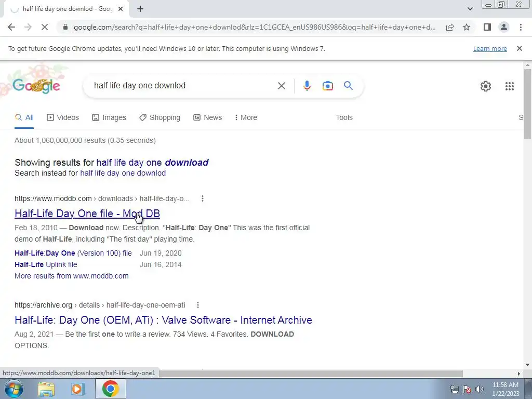Image resolution: width=532 pixels, height=399 pixels.
Task: Open the network tray icon
Action: tap(454, 389)
